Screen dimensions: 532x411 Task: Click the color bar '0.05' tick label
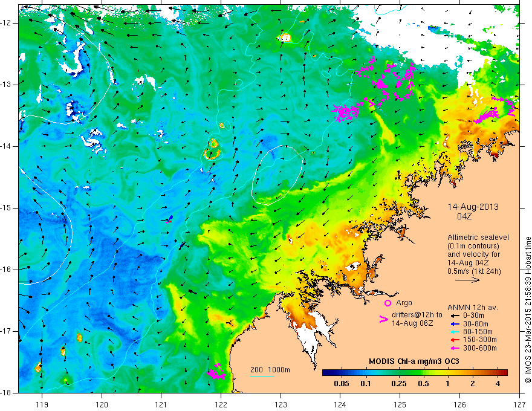click(342, 384)
